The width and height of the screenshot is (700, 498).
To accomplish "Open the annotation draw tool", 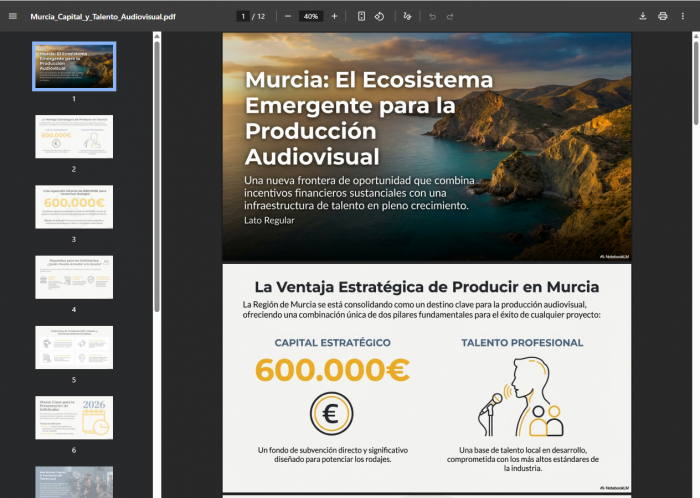I will point(407,16).
